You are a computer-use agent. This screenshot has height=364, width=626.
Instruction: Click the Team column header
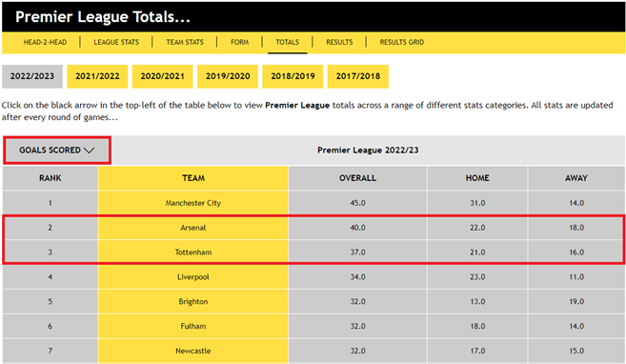(x=193, y=178)
